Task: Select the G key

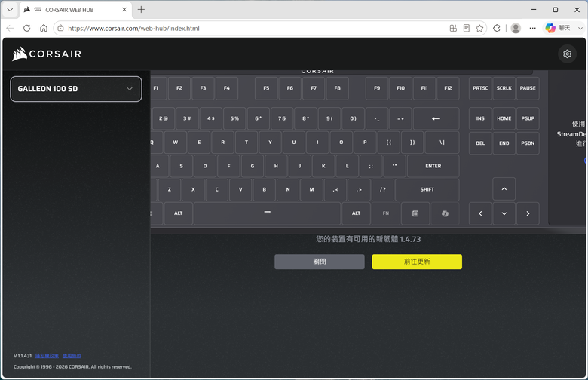Action: 253,166
